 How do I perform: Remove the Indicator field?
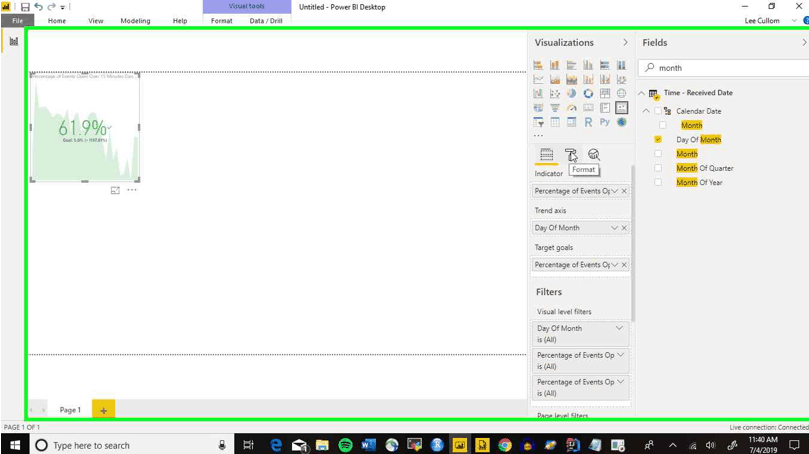[x=624, y=191]
